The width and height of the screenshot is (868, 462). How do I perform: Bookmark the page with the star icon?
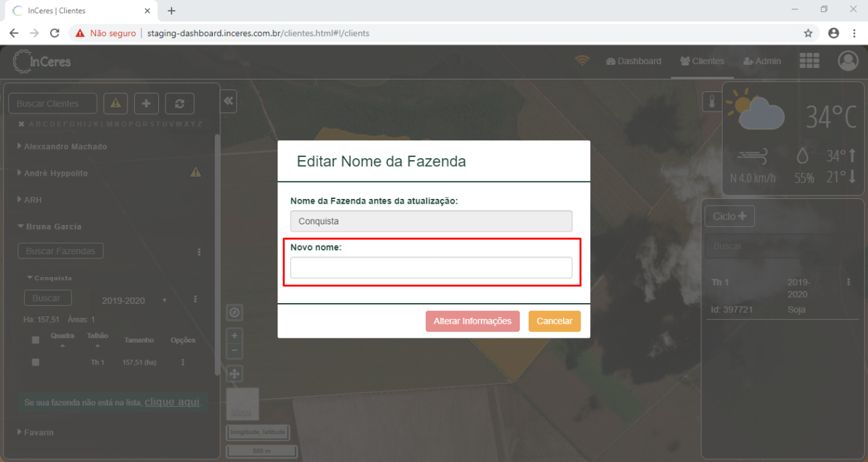pyautogui.click(x=808, y=33)
